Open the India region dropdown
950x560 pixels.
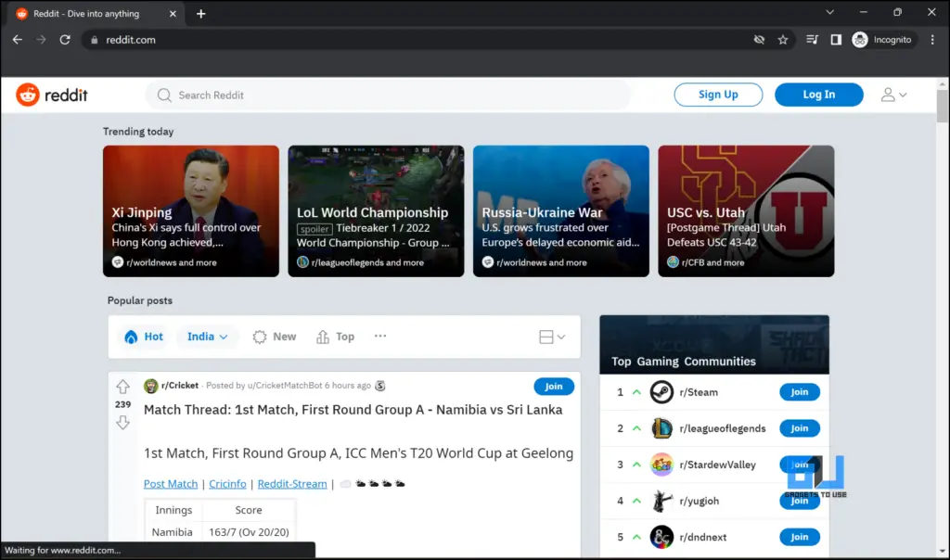[207, 337]
